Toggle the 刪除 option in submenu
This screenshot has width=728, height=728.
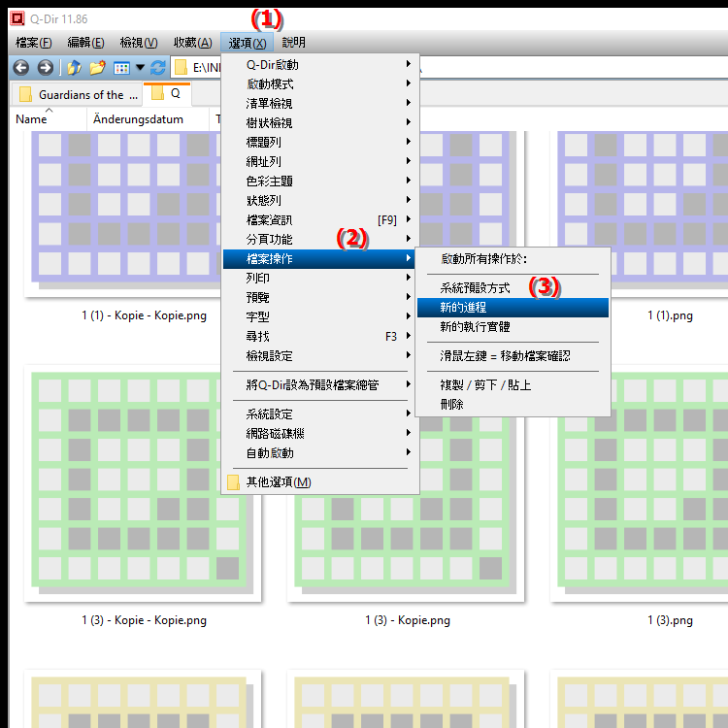pyautogui.click(x=513, y=405)
